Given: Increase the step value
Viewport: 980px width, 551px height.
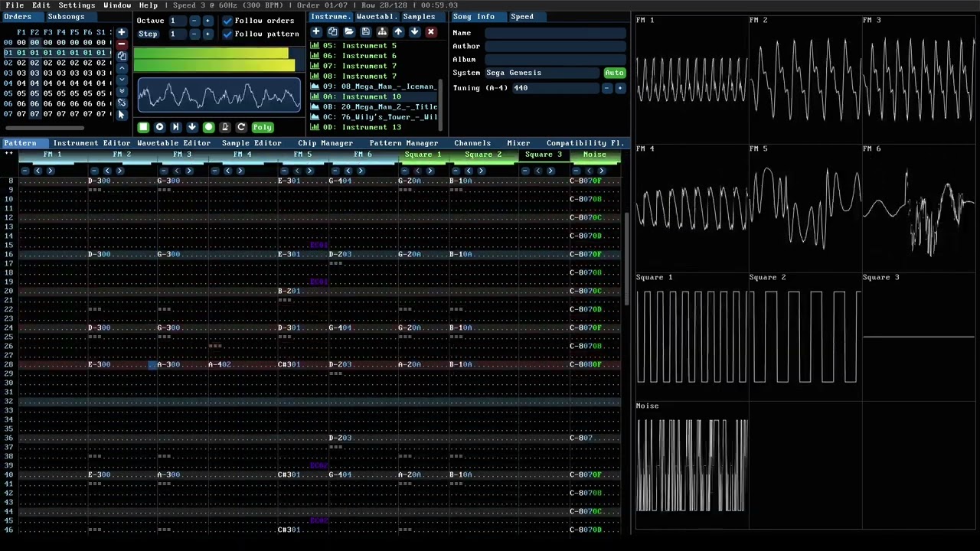Looking at the screenshot, I should pos(207,34).
